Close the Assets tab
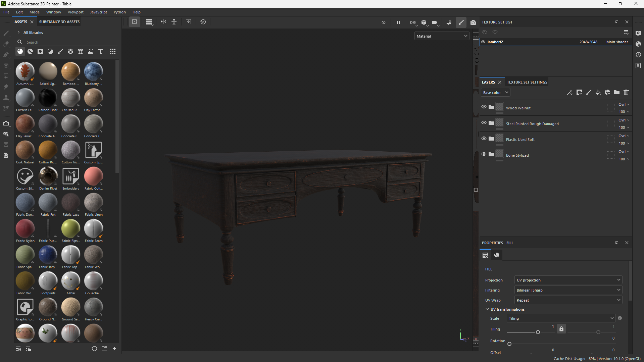644x362 pixels. pyautogui.click(x=32, y=22)
